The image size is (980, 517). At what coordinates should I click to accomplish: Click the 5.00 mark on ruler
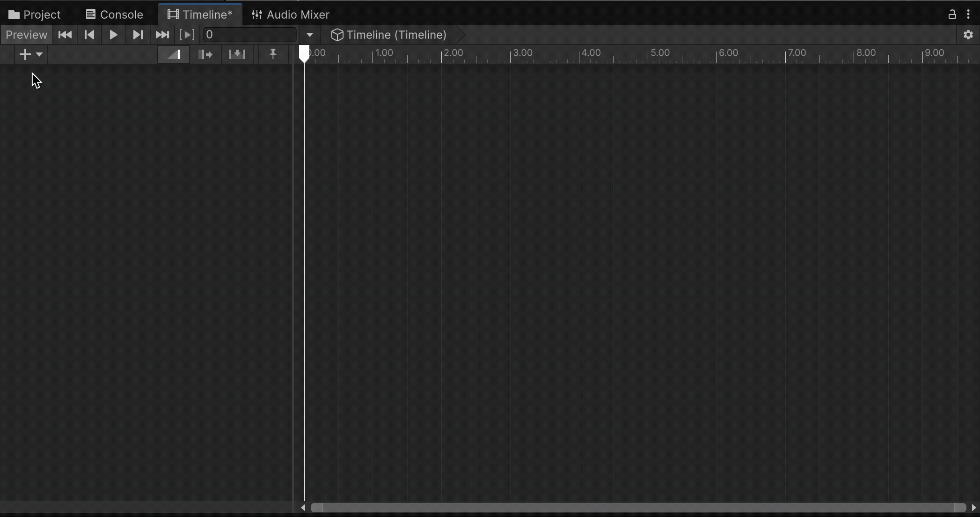(x=660, y=53)
